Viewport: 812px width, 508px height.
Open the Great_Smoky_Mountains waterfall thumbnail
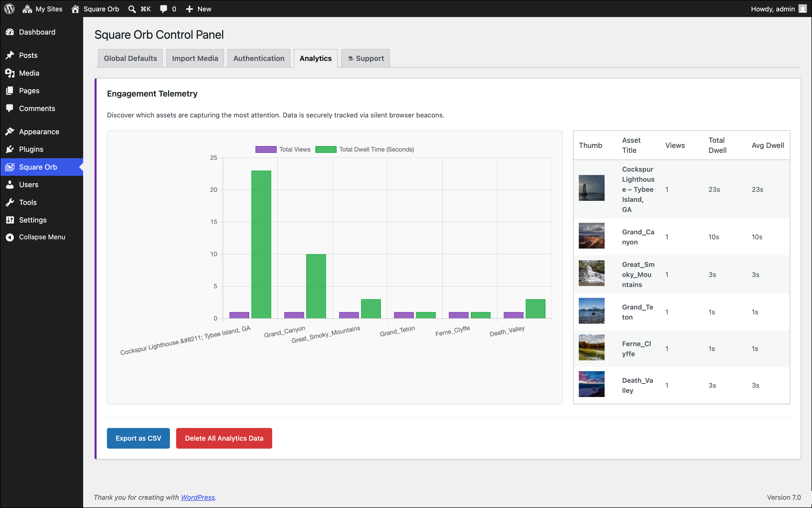click(591, 273)
